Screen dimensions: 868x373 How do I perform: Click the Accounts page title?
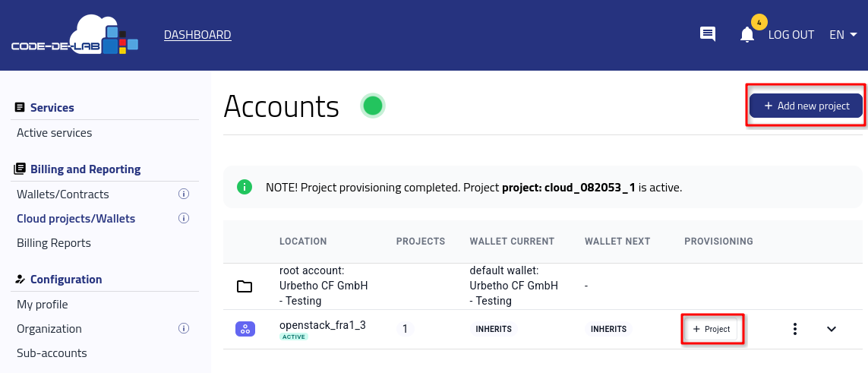click(x=281, y=106)
